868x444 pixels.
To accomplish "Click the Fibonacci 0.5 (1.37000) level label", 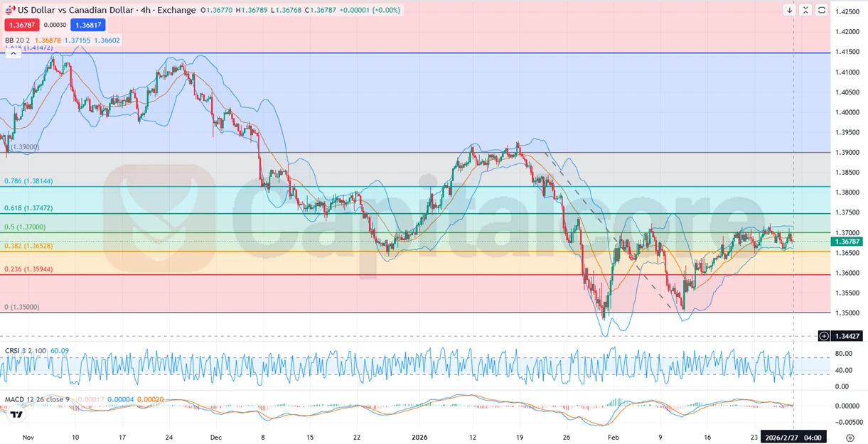I will pos(23,227).
